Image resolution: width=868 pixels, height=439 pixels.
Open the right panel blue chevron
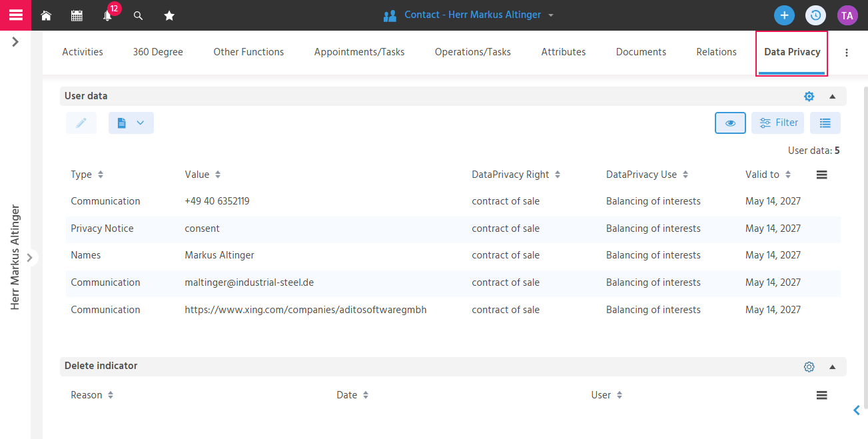857,410
